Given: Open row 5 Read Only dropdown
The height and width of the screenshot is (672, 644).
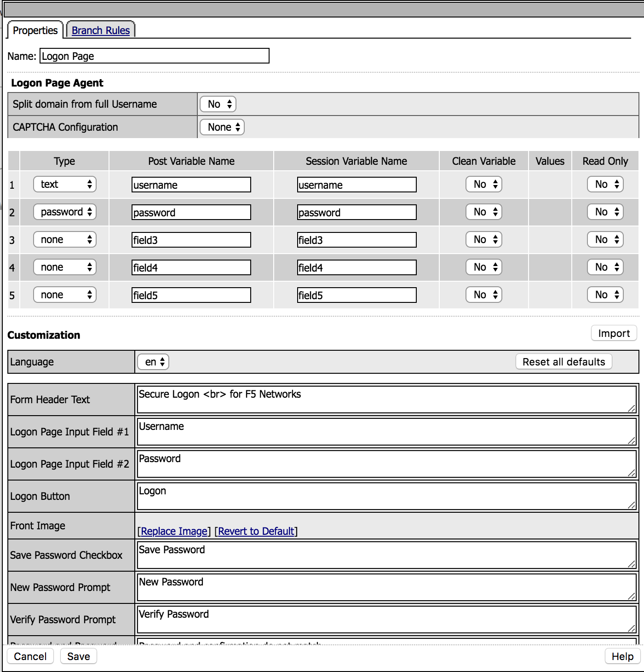Looking at the screenshot, I should coord(605,295).
